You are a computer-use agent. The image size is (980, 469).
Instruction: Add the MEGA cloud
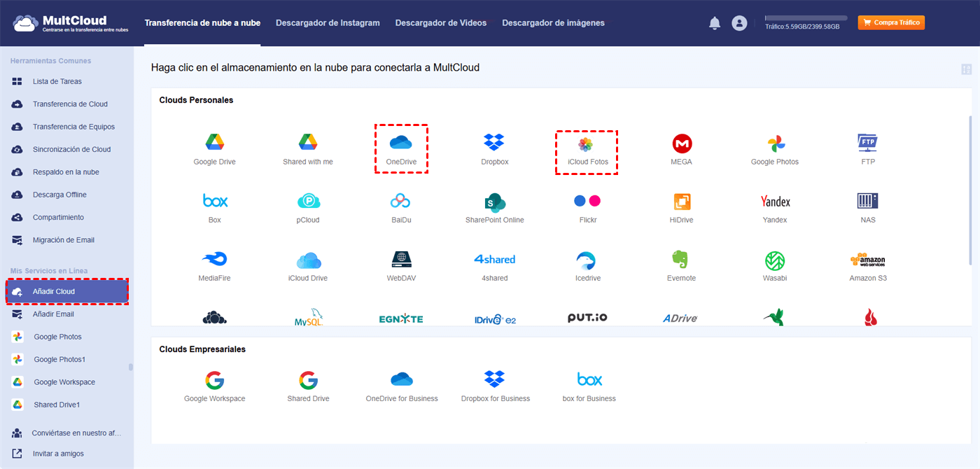click(x=682, y=143)
